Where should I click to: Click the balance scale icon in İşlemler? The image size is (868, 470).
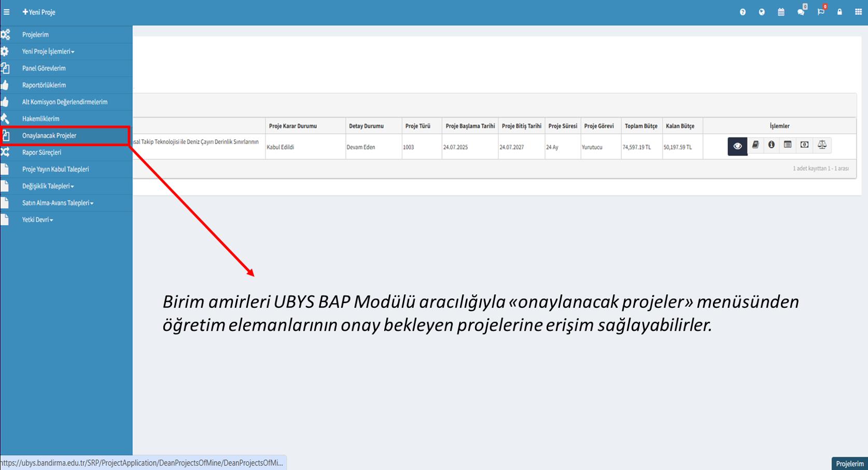point(822,145)
